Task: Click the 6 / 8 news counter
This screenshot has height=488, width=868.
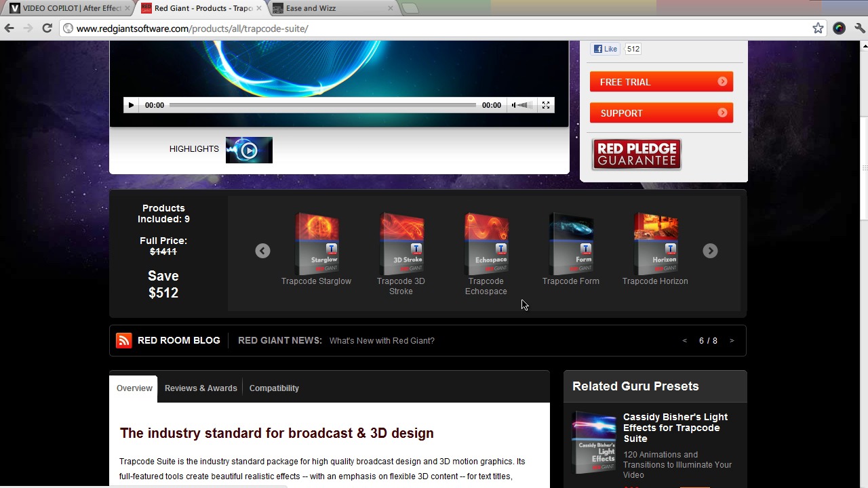Action: (708, 341)
